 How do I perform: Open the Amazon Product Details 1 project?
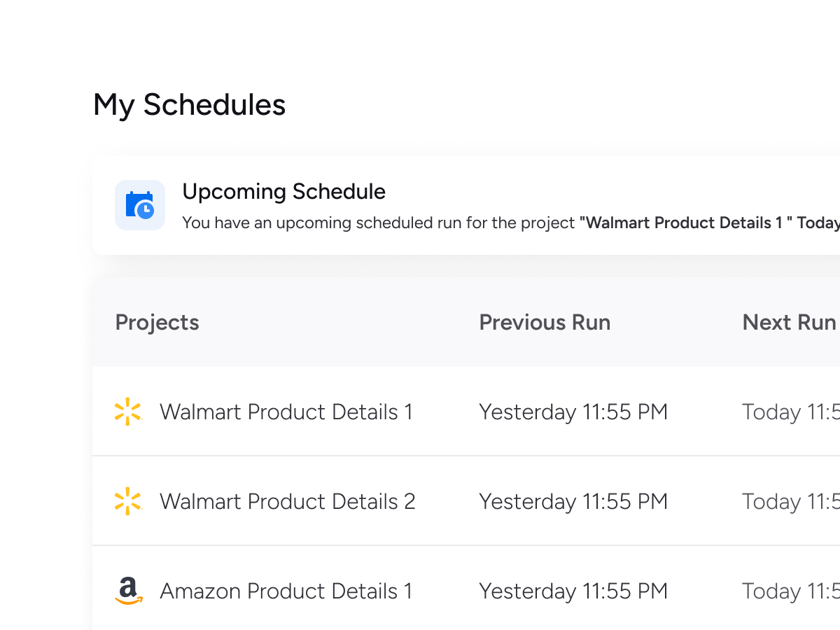[x=286, y=591]
